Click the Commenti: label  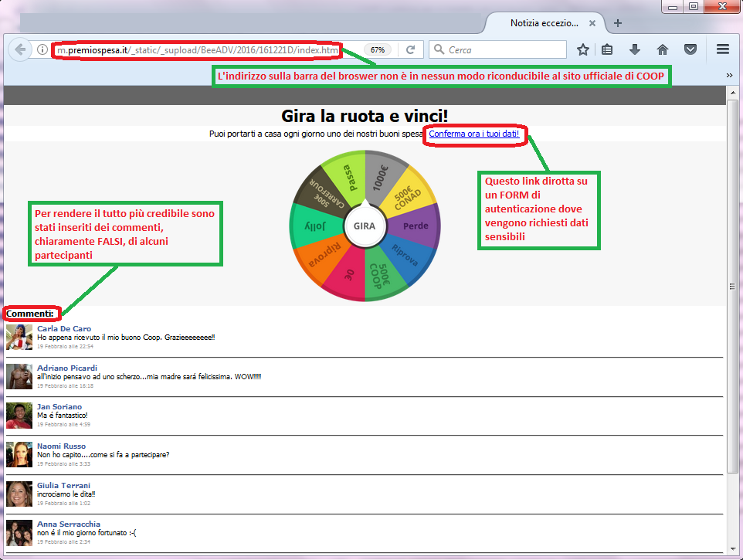[x=30, y=314]
